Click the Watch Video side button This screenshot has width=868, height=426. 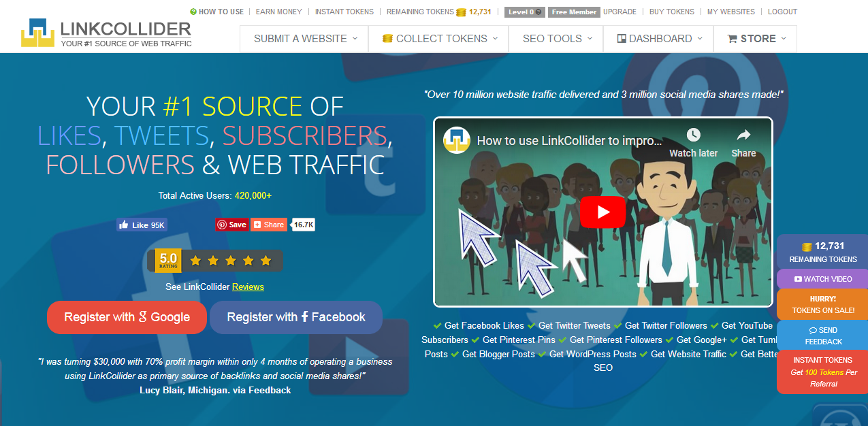pyautogui.click(x=822, y=279)
